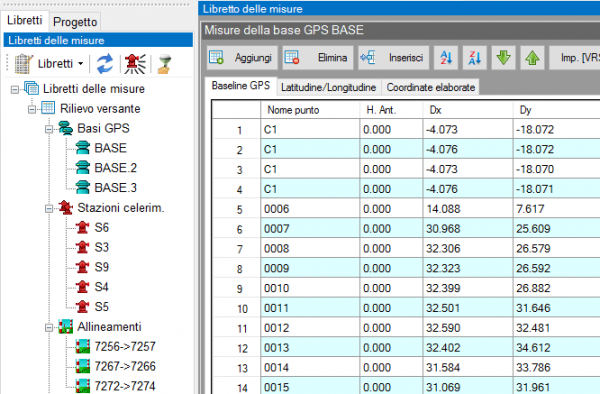Click the Dy column header
Screen dimensions: 600x394
pos(557,110)
